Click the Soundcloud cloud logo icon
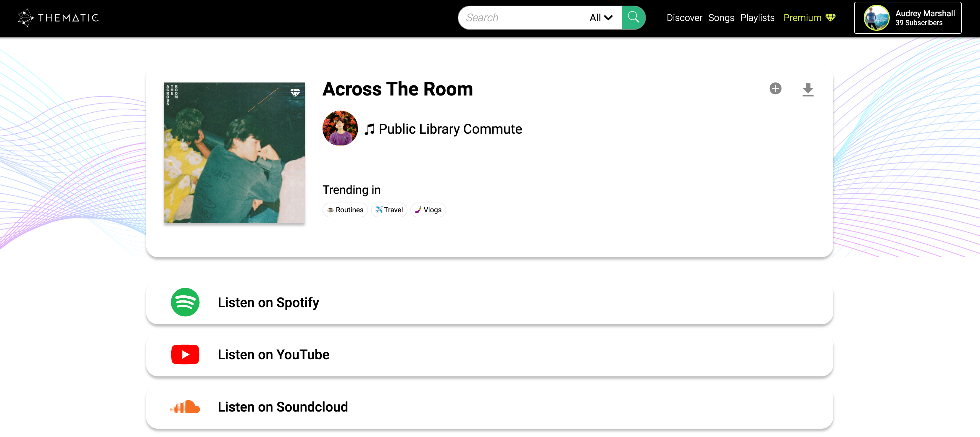 (x=185, y=407)
